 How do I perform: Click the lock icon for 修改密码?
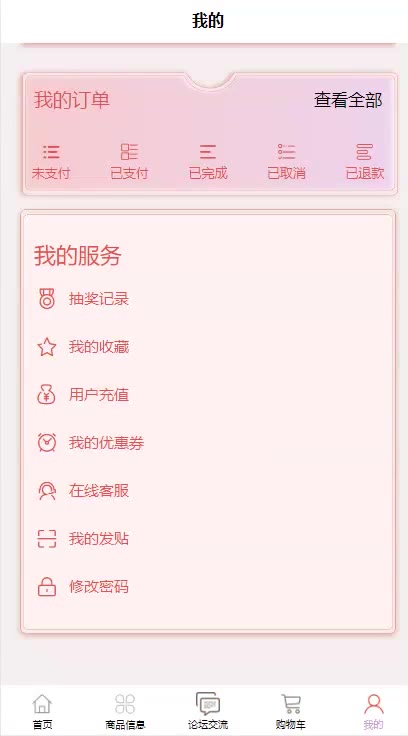[x=46, y=587]
